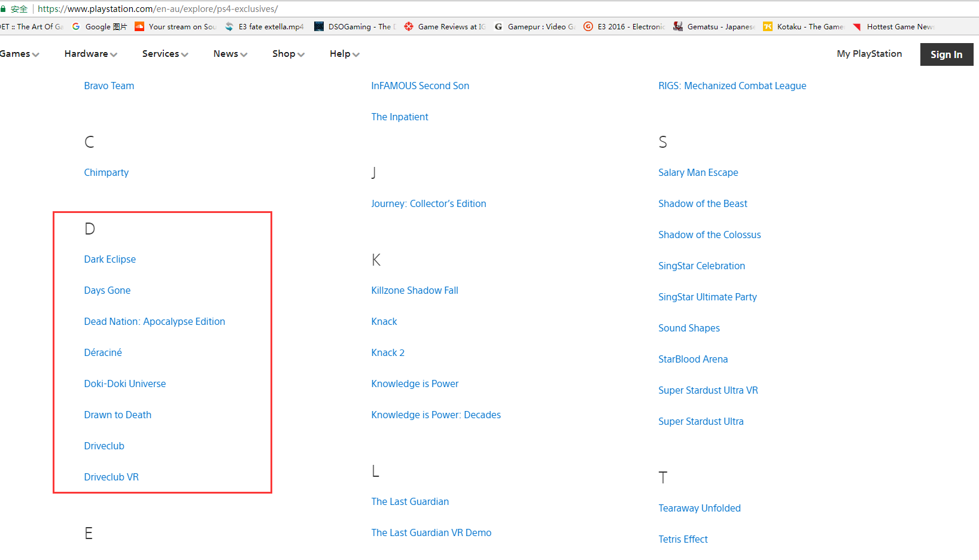This screenshot has width=979, height=560.
Task: Open the Kotaku bookmark
Action: coord(804,26)
